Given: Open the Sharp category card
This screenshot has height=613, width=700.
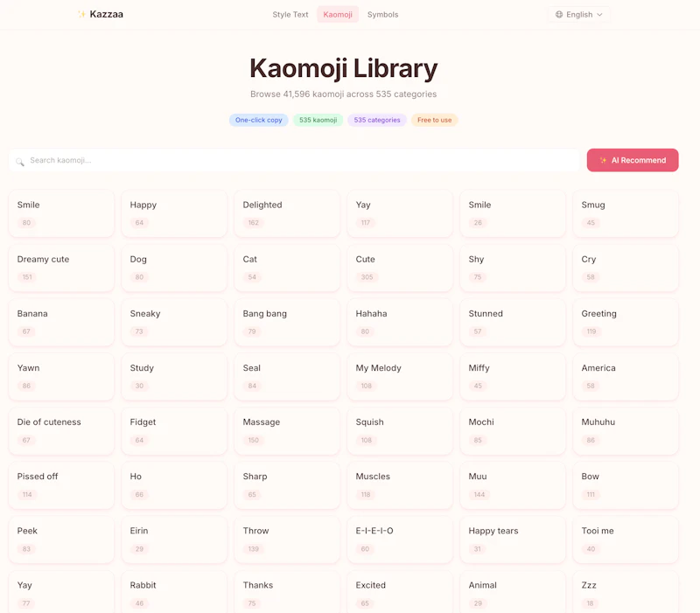Looking at the screenshot, I should pyautogui.click(x=287, y=485).
